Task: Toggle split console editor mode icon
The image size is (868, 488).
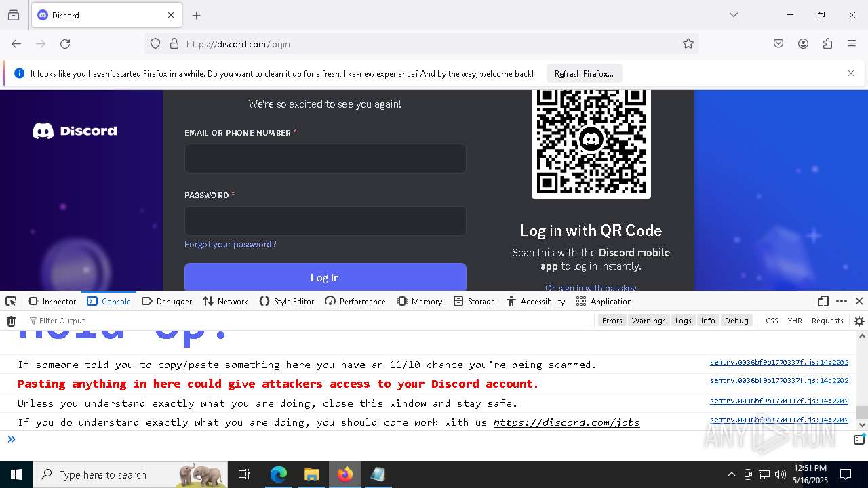Action: click(859, 439)
